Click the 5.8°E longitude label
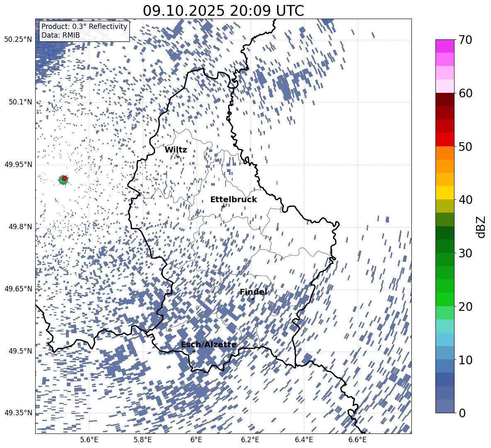This screenshot has width=491, height=448. (143, 440)
